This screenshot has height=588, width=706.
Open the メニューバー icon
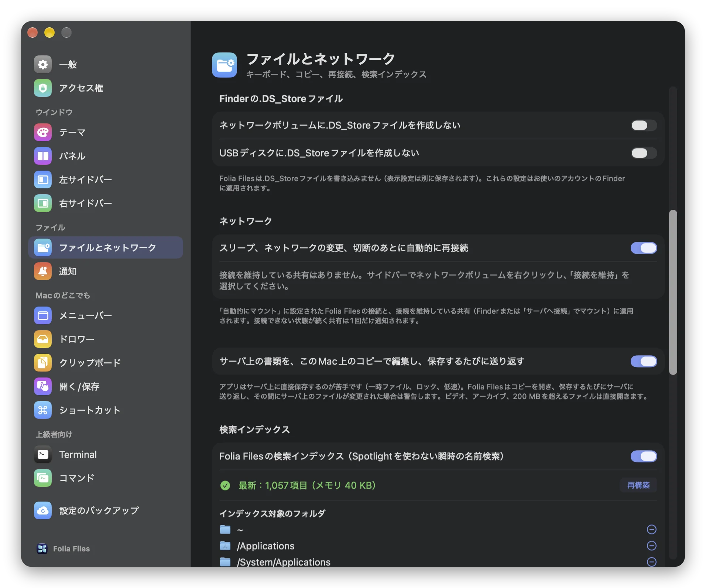coord(43,315)
